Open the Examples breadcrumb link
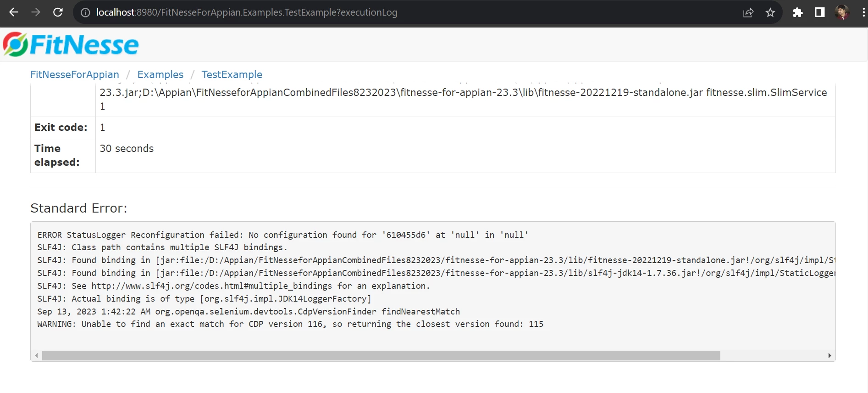 160,74
